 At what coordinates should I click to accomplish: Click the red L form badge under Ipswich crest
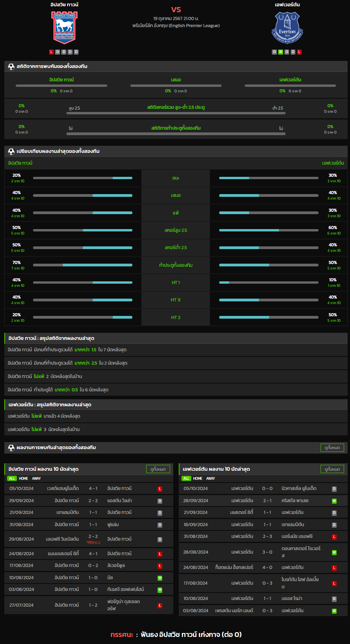pyautogui.click(x=51, y=52)
